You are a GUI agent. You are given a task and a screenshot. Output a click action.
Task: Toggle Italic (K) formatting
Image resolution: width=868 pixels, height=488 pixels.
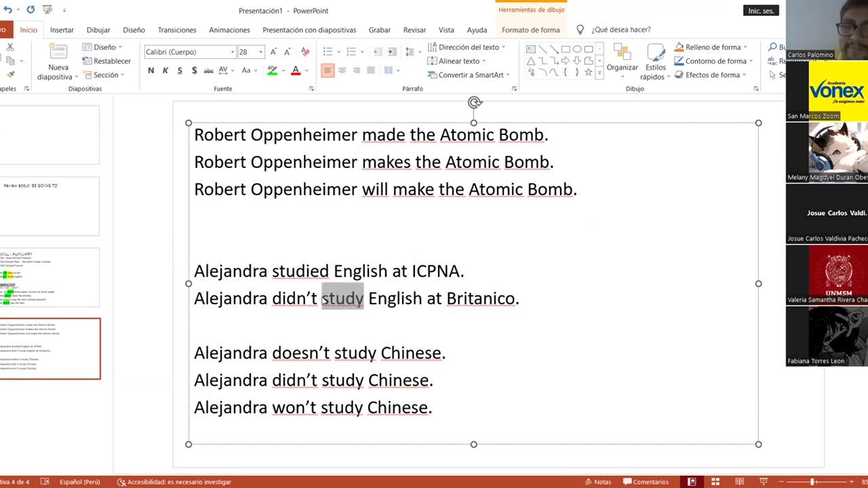[165, 70]
